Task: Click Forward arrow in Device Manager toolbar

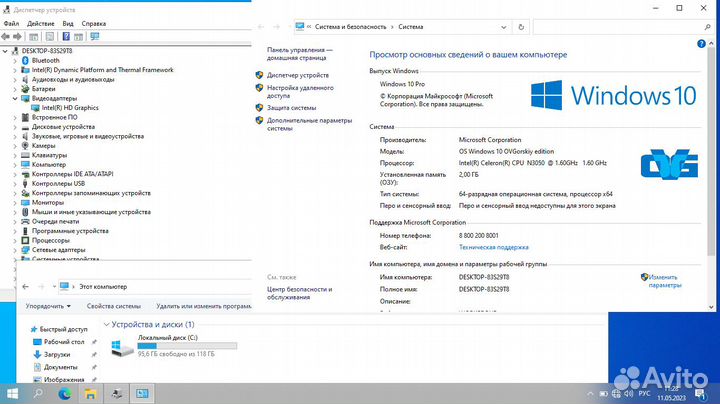Action: [x=17, y=36]
